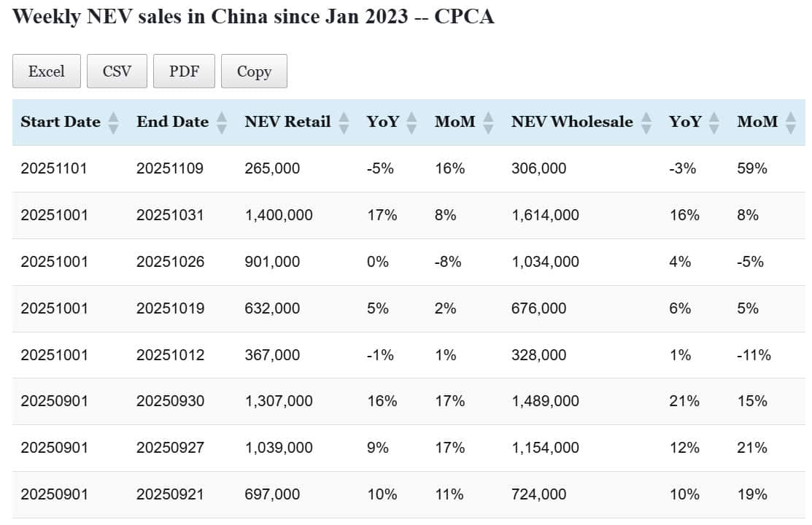The image size is (812, 525).
Task: Click the 1,400,000 NEV Retail value
Action: tap(279, 215)
